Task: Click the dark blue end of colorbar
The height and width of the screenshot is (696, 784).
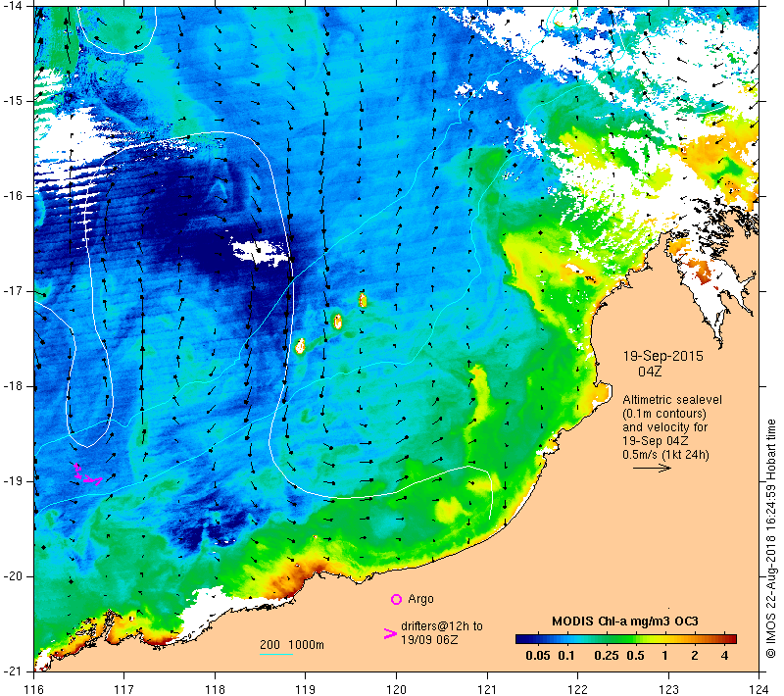Action: pyautogui.click(x=521, y=639)
